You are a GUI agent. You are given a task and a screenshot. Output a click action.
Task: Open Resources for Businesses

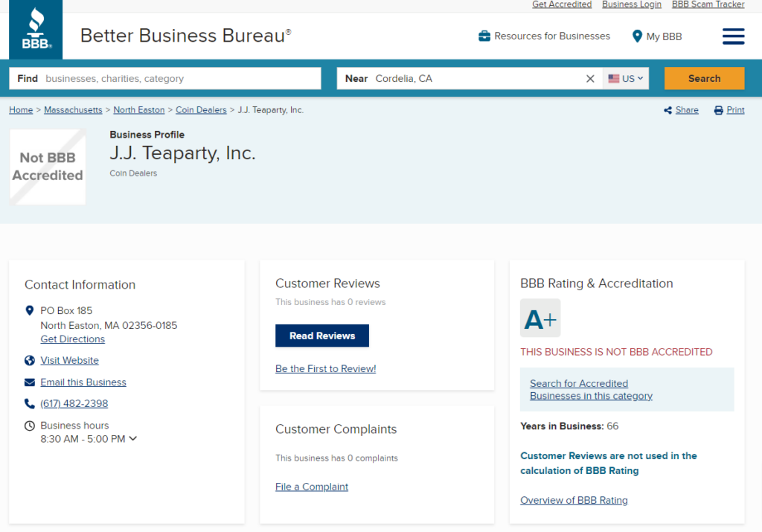(552, 36)
